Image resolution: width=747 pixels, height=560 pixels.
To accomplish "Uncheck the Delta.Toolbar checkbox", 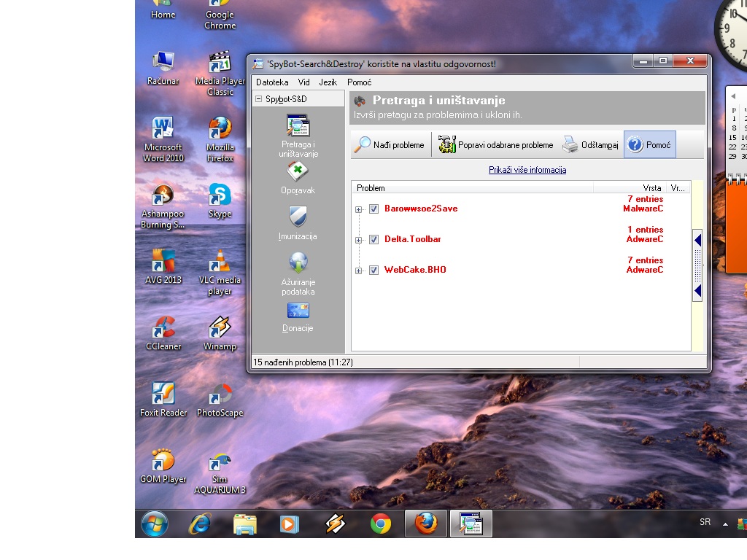I will pyautogui.click(x=374, y=239).
